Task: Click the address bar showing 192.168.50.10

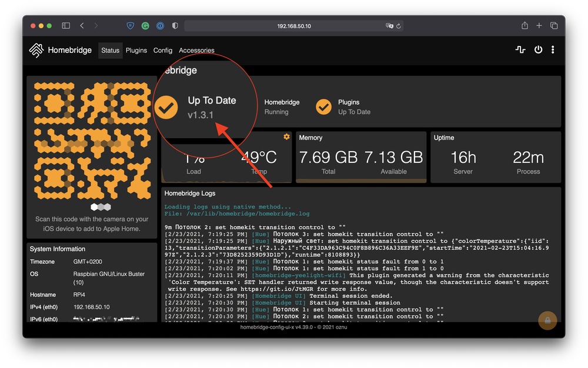Action: (294, 26)
